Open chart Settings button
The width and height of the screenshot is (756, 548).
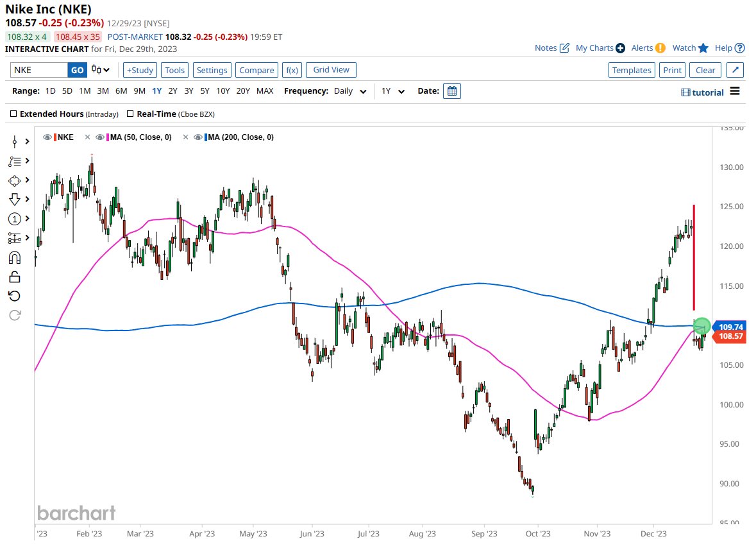click(212, 70)
